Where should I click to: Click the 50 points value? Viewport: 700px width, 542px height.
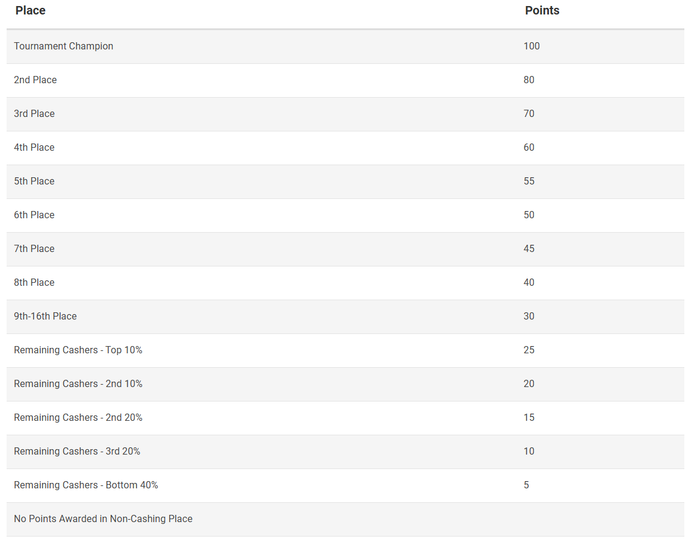(x=529, y=215)
